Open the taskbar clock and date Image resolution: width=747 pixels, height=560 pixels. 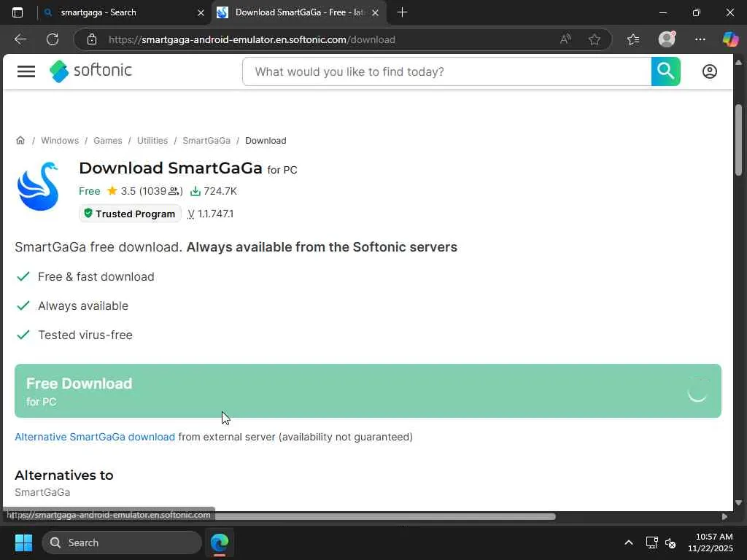pyautogui.click(x=711, y=542)
